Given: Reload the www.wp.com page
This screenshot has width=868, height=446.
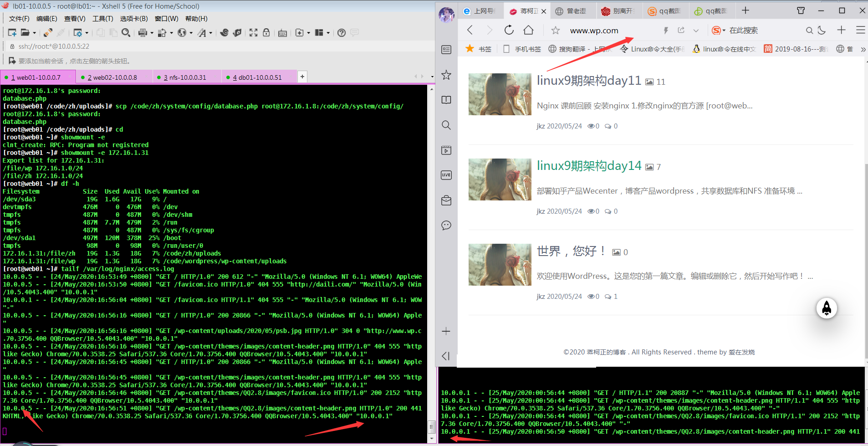Looking at the screenshot, I should [x=509, y=30].
